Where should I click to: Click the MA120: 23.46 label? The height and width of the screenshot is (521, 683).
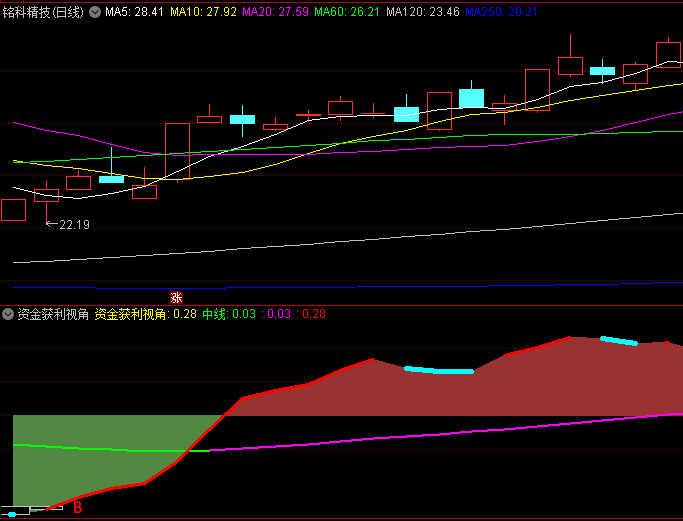(x=423, y=12)
